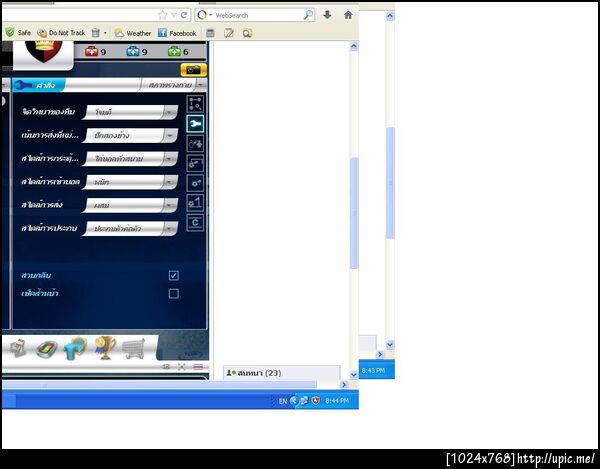Open the blue shirt kit icon
The height and width of the screenshot is (469, 600).
click(75, 348)
